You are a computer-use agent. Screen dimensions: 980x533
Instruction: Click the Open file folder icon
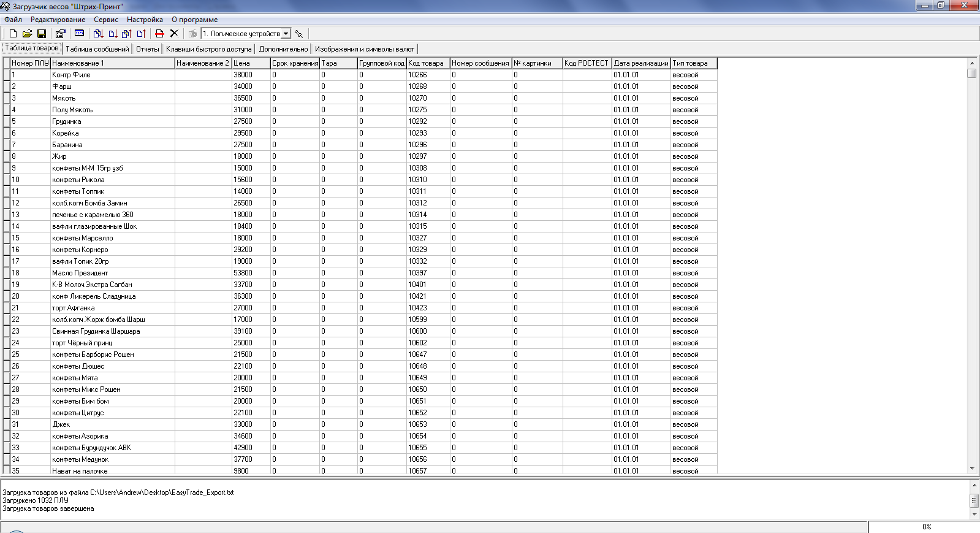[x=27, y=34]
